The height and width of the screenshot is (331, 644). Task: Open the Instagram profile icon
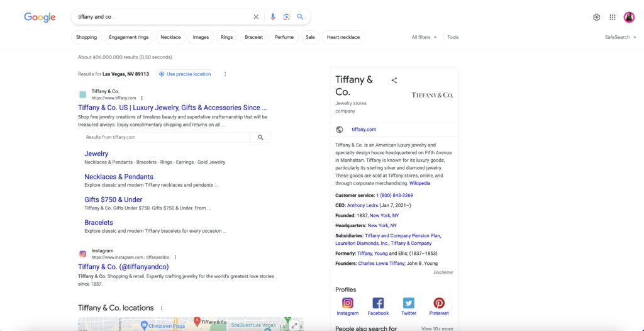347,303
